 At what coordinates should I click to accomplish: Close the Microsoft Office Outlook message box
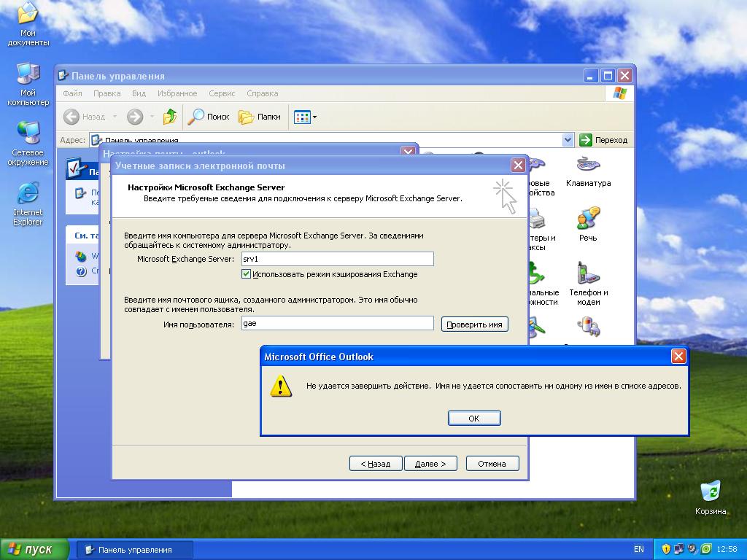[x=678, y=356]
